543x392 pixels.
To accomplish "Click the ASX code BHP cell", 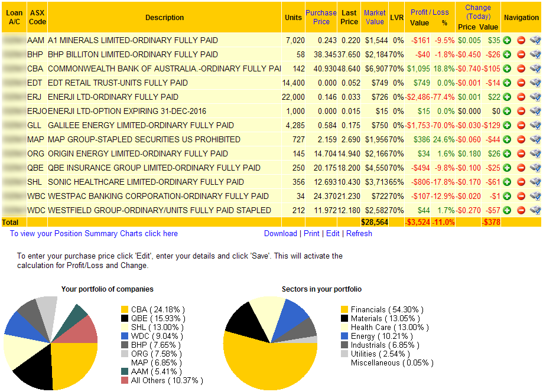I will 35,55.
